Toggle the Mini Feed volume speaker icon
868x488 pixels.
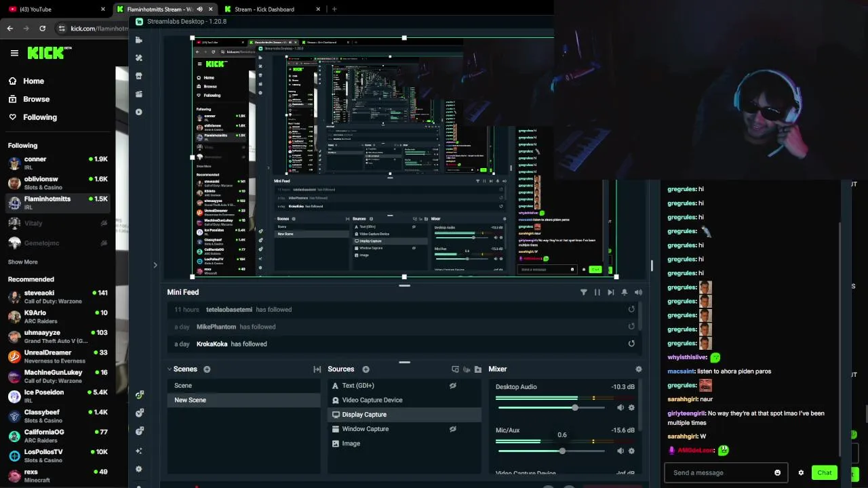coord(638,292)
